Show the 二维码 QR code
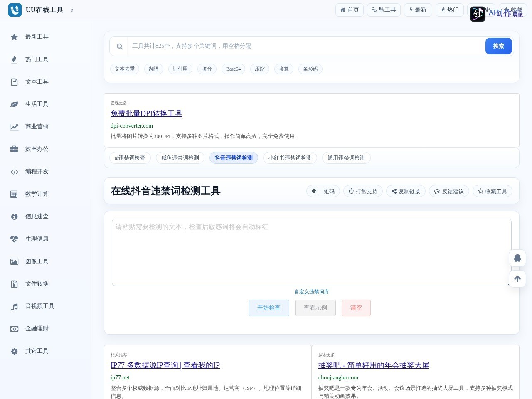 tap(323, 191)
